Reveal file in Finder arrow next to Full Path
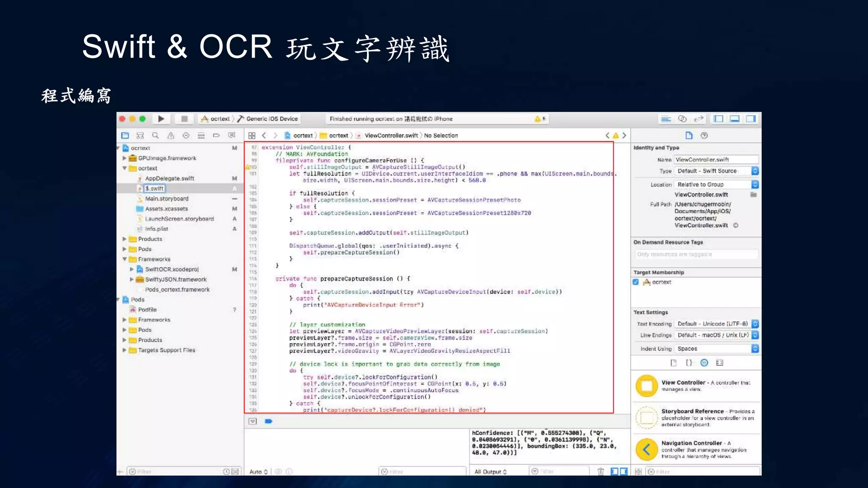The height and width of the screenshot is (488, 868). pyautogui.click(x=736, y=225)
